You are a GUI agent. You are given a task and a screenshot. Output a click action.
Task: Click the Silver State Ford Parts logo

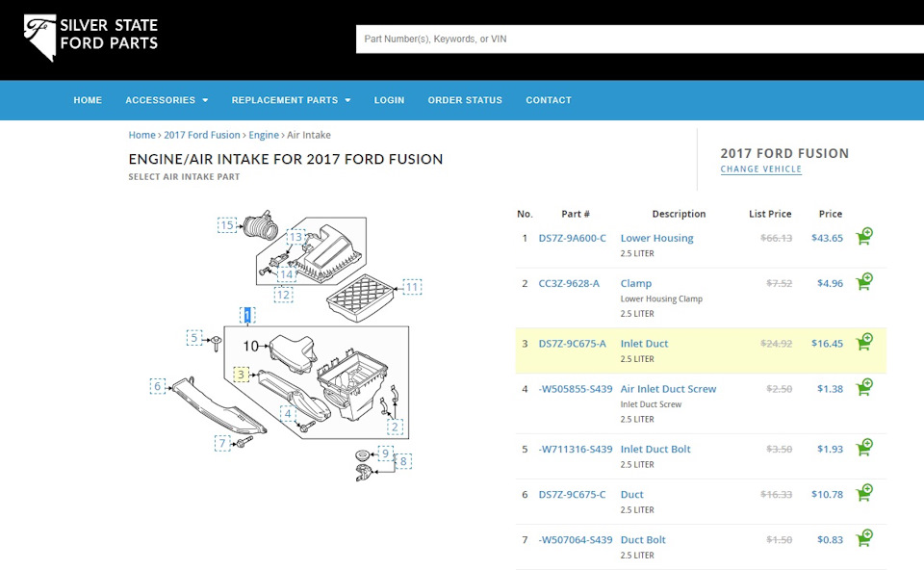point(90,38)
